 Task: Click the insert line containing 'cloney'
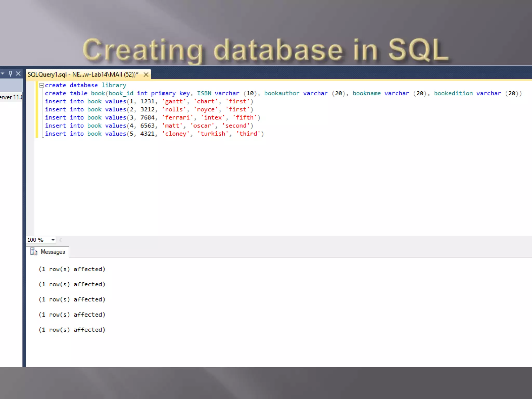pyautogui.click(x=154, y=134)
